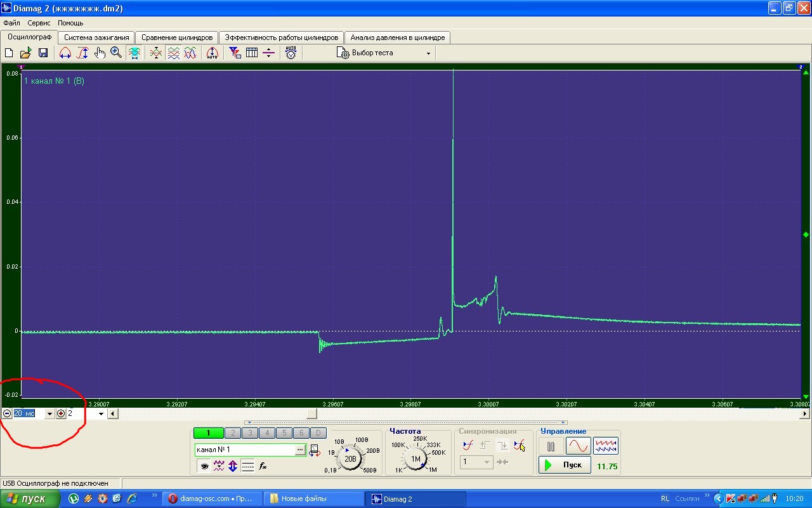Save the current oscillogram
This screenshot has height=508, width=812.
point(43,53)
